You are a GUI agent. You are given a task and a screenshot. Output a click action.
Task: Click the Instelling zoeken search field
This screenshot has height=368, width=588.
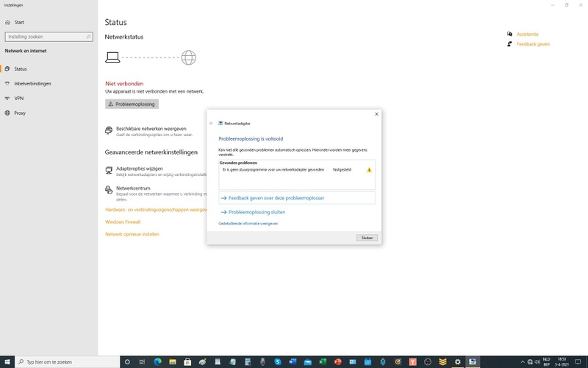coord(49,37)
